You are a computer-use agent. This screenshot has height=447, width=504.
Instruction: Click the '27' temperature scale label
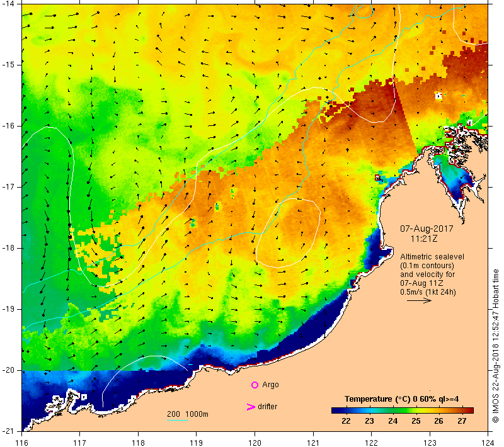462,421
